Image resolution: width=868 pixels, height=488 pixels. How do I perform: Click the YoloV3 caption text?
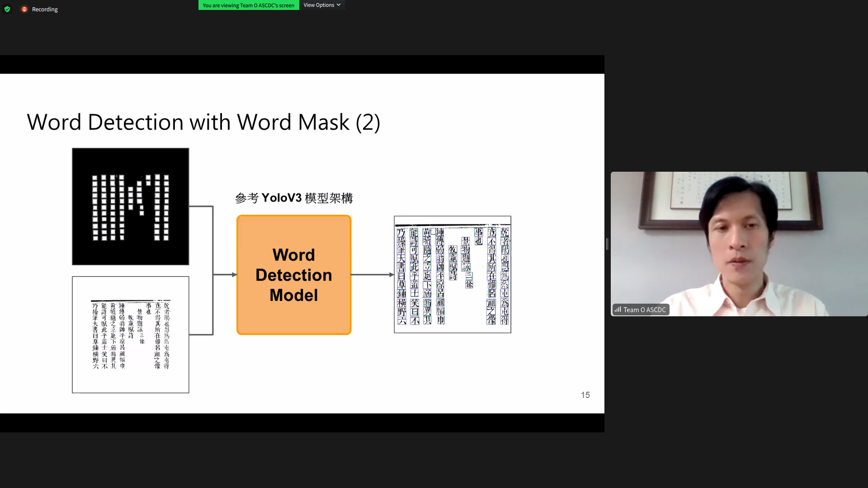coord(294,198)
